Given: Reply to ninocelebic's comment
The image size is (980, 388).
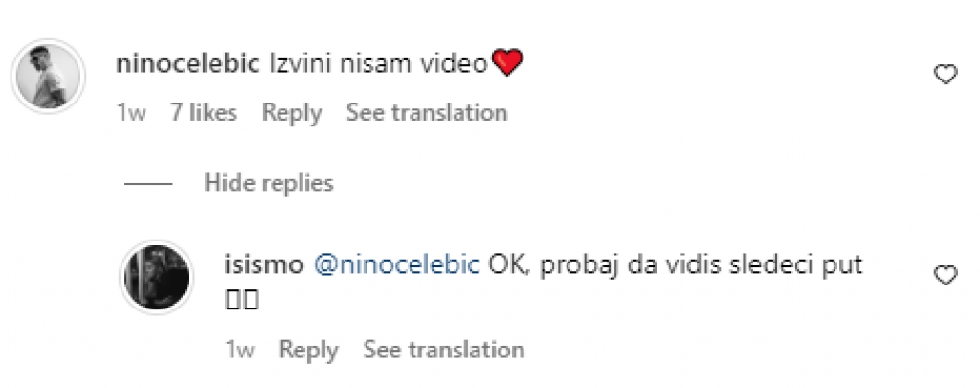Looking at the screenshot, I should [292, 112].
